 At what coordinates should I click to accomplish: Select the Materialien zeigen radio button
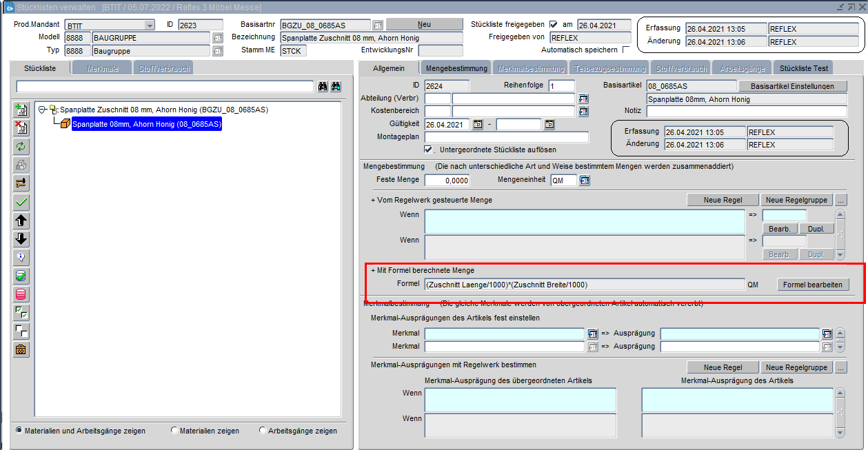click(174, 431)
